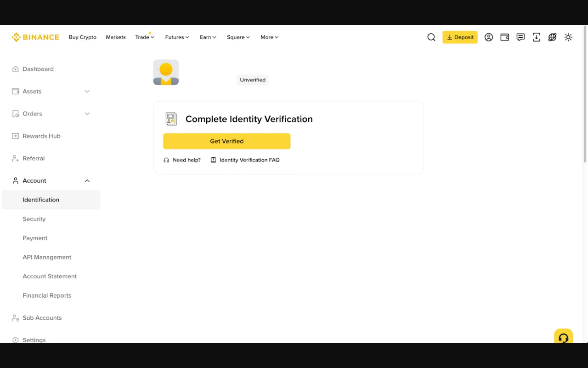Collapse the Account section chevron
The image size is (588, 368).
click(87, 181)
